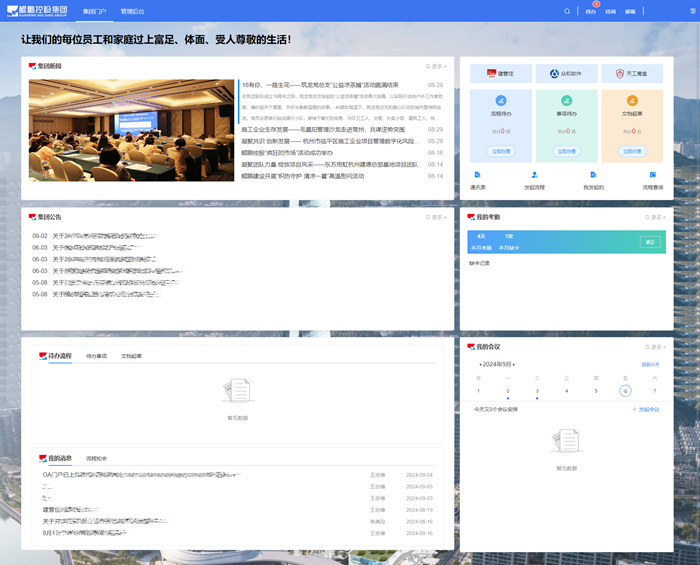Switch to the 待办事项 tab
Screen dimensions: 700x565
[97, 356]
